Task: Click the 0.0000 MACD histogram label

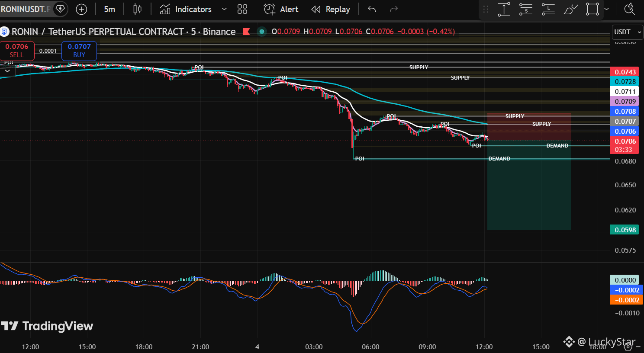Action: click(x=625, y=280)
